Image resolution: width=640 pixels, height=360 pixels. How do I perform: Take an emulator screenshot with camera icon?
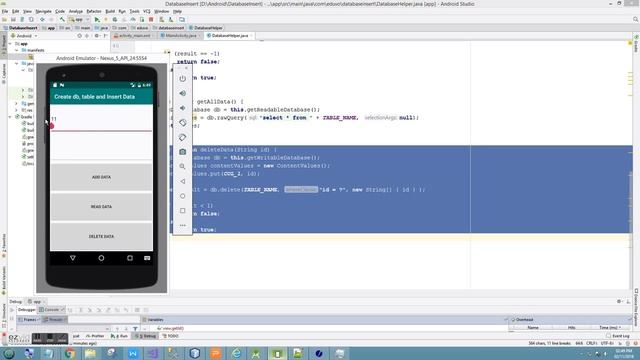tap(182, 152)
